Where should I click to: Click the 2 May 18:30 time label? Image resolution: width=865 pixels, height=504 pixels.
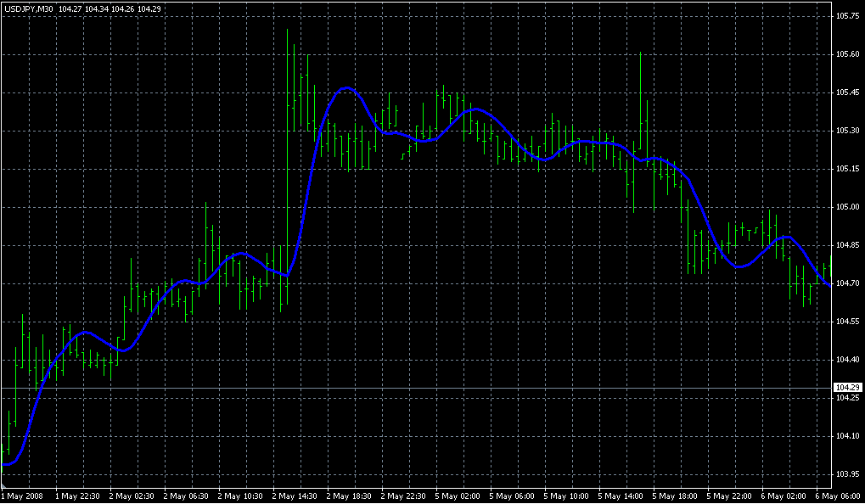[349, 496]
